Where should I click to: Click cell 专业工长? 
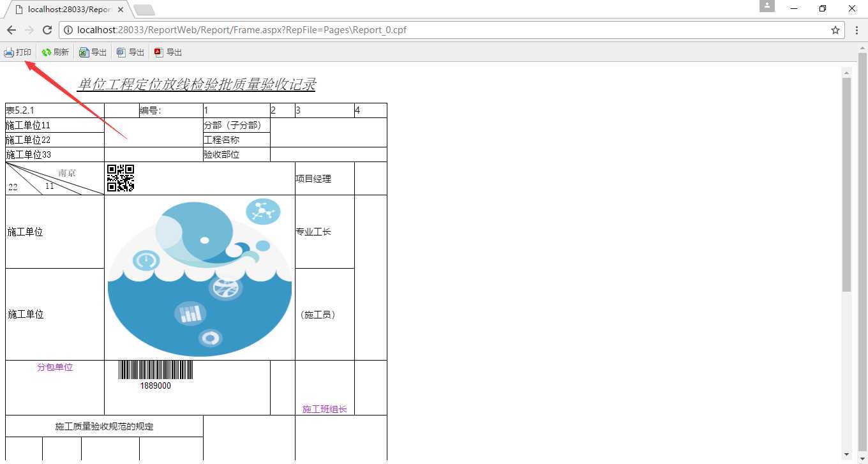click(325, 232)
